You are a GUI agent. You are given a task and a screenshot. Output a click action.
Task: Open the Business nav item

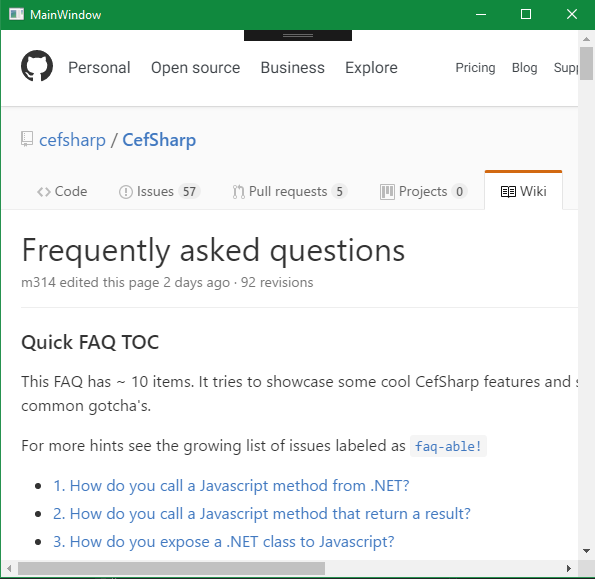293,68
